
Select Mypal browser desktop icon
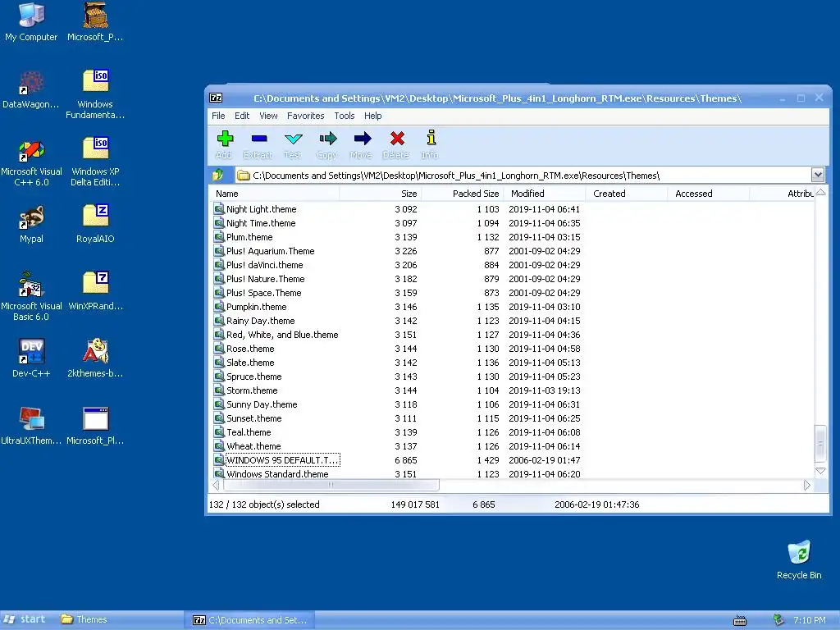(x=31, y=224)
